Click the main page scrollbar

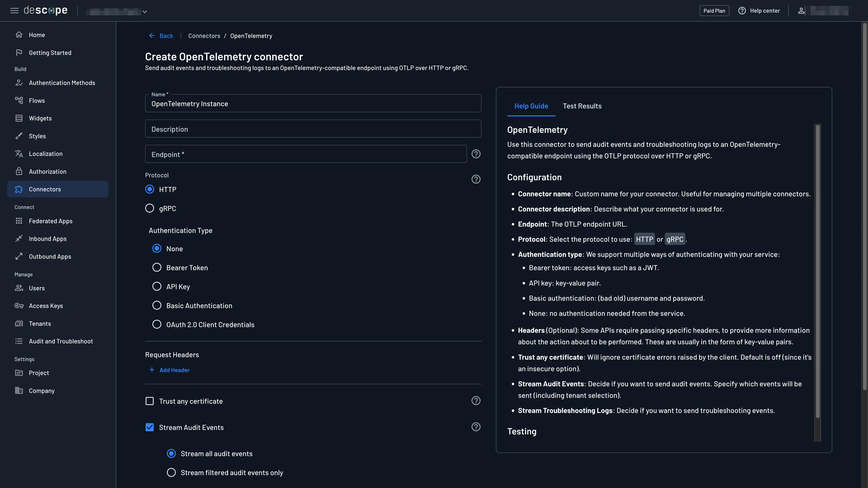865,207
